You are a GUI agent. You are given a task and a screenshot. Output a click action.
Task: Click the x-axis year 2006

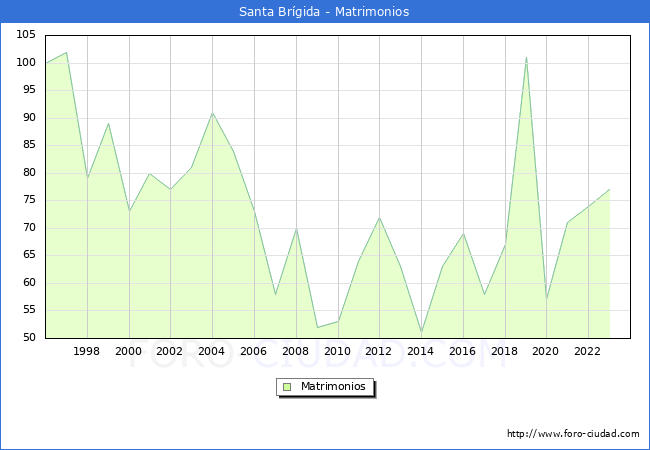pyautogui.click(x=253, y=351)
